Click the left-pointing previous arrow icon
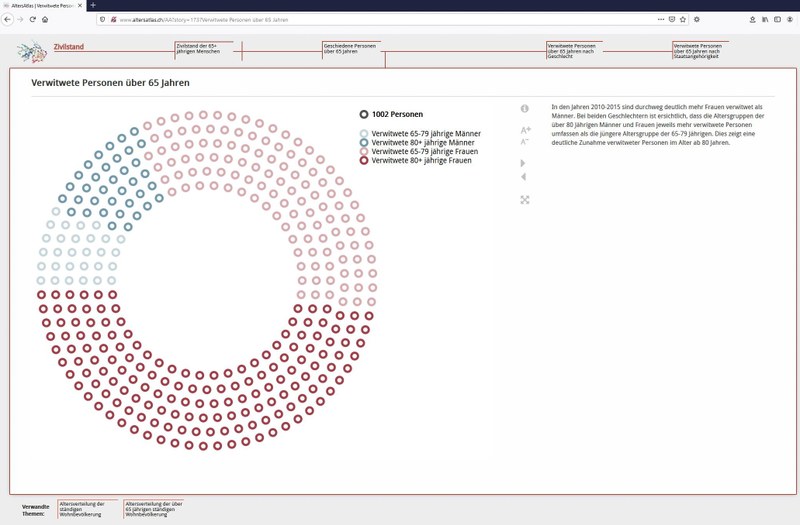 [523, 177]
